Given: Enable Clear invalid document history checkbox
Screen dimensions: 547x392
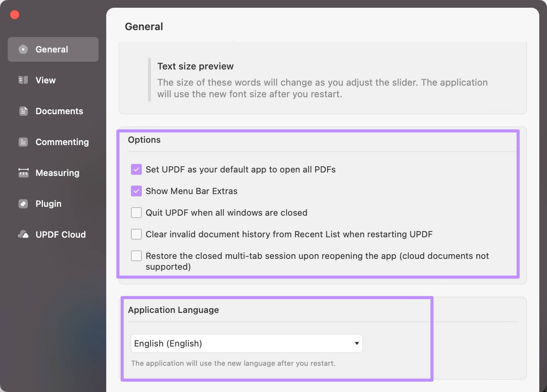Looking at the screenshot, I should (136, 234).
